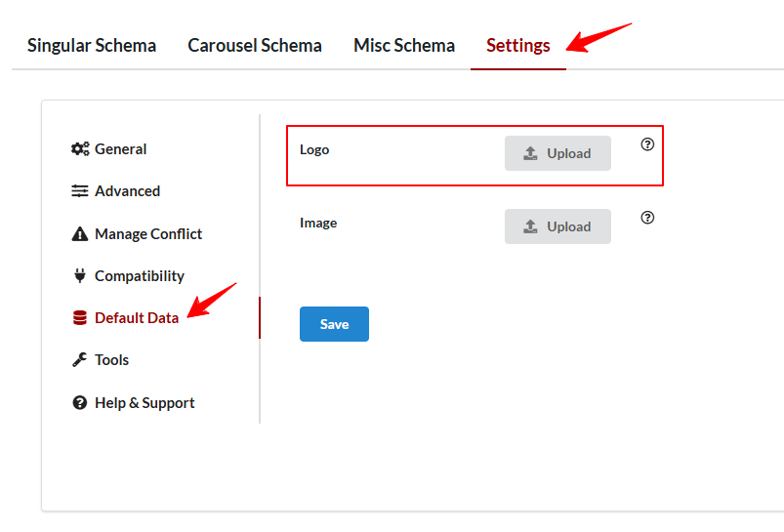Click the Manage Conflict warning triangle icon

[x=80, y=233]
